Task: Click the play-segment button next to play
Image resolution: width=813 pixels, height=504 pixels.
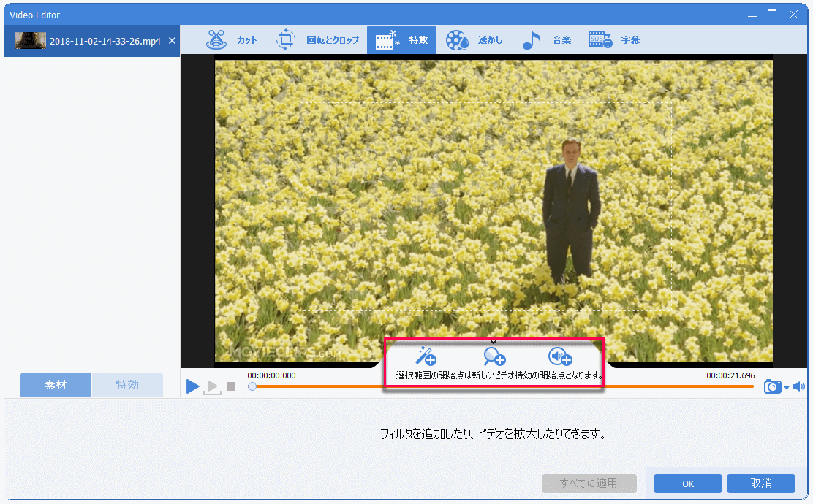Action: pos(212,387)
